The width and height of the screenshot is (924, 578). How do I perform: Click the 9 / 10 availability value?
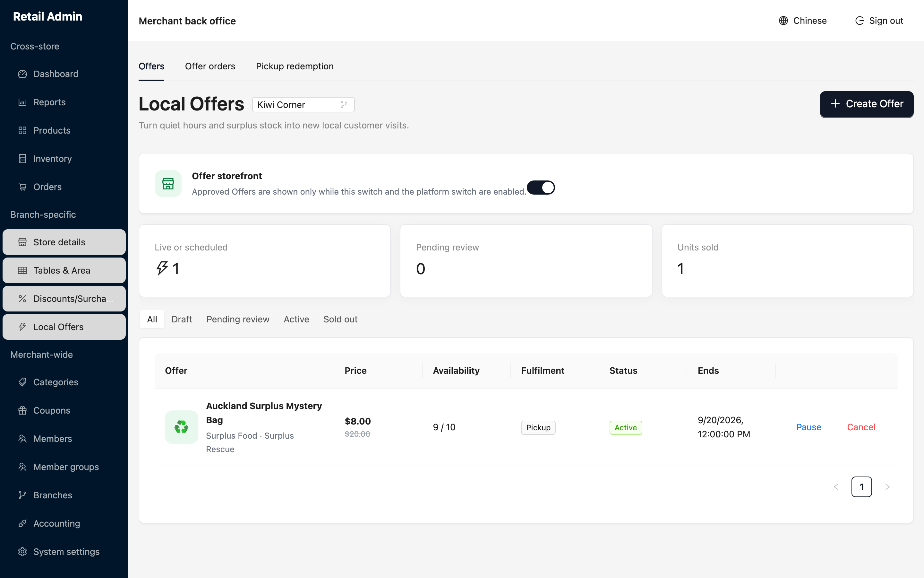444,427
